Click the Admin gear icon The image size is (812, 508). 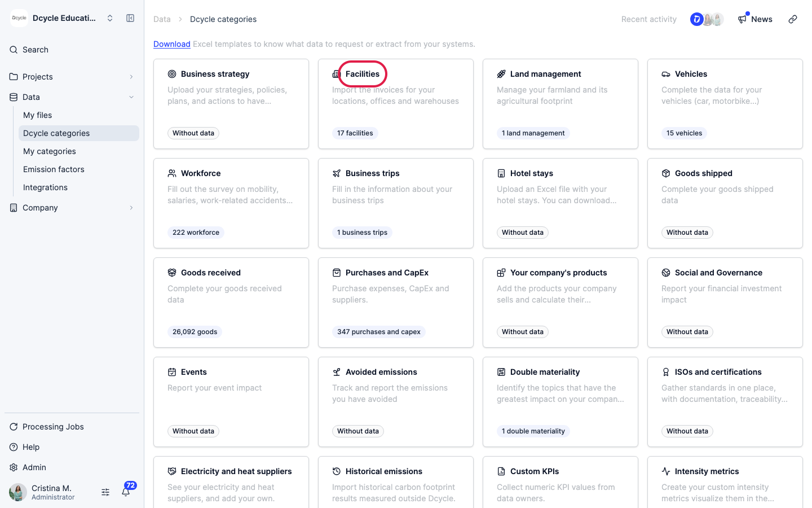pos(14,467)
